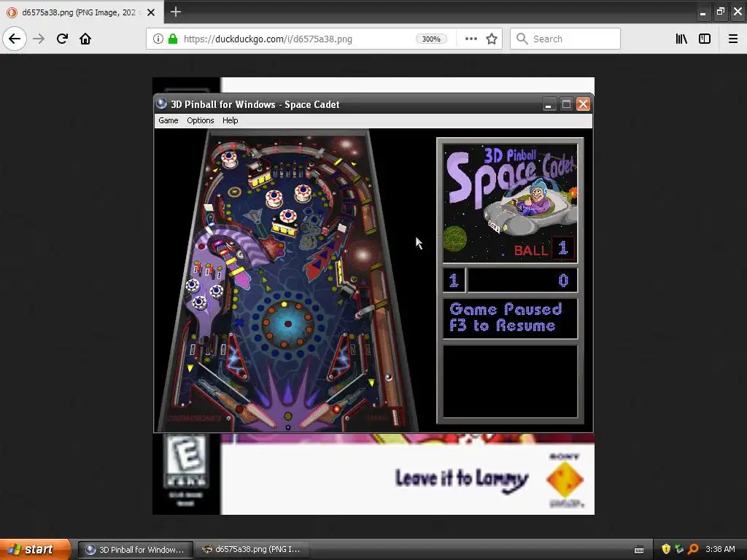Screen dimensions: 747x560
Task: Open the page actions three-dot menu
Action: 471,39
